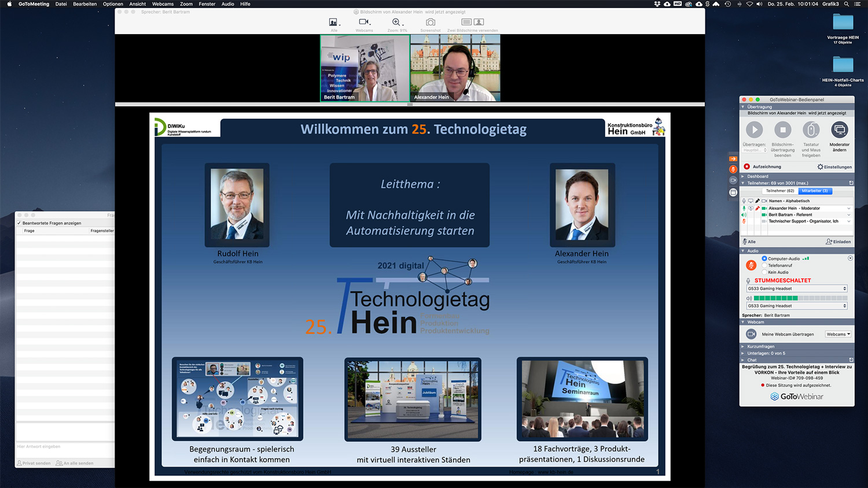Take a Screenshot with the camera icon

coord(431,22)
